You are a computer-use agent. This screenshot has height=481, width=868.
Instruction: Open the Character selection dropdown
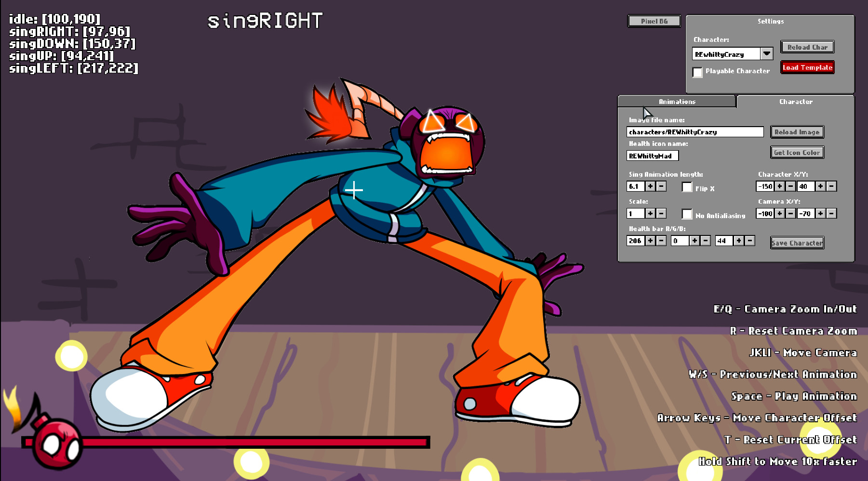coord(767,54)
